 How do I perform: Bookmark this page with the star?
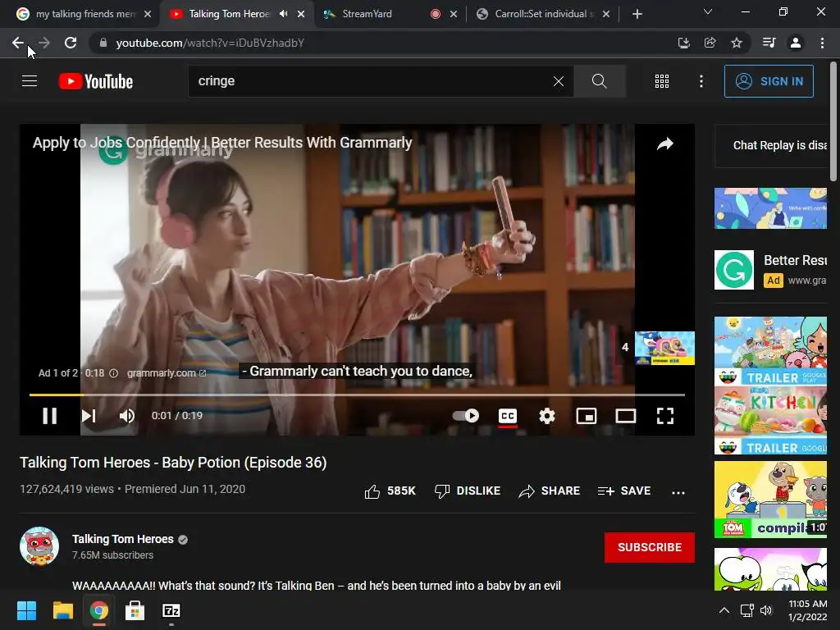[x=737, y=43]
